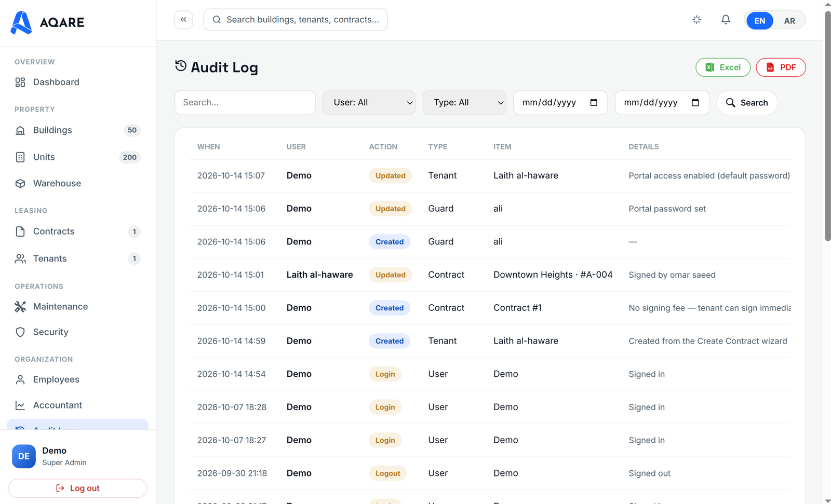Switch the language to EN
The image size is (831, 504).
tap(759, 21)
